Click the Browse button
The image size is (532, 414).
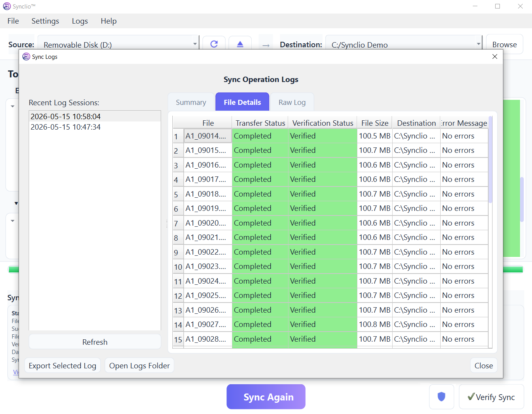504,44
